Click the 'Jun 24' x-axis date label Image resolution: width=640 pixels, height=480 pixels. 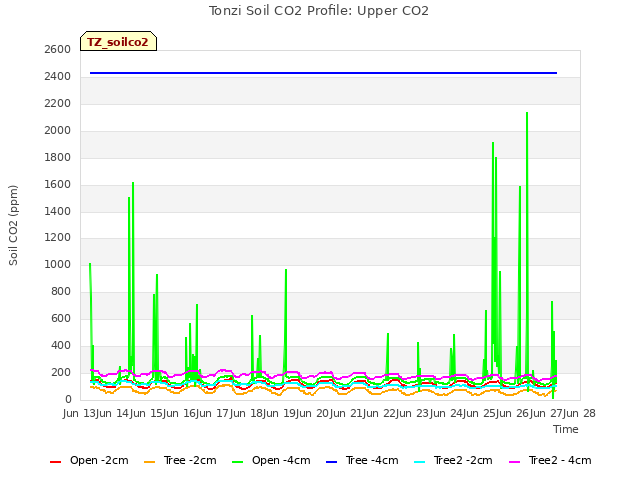(x=448, y=413)
